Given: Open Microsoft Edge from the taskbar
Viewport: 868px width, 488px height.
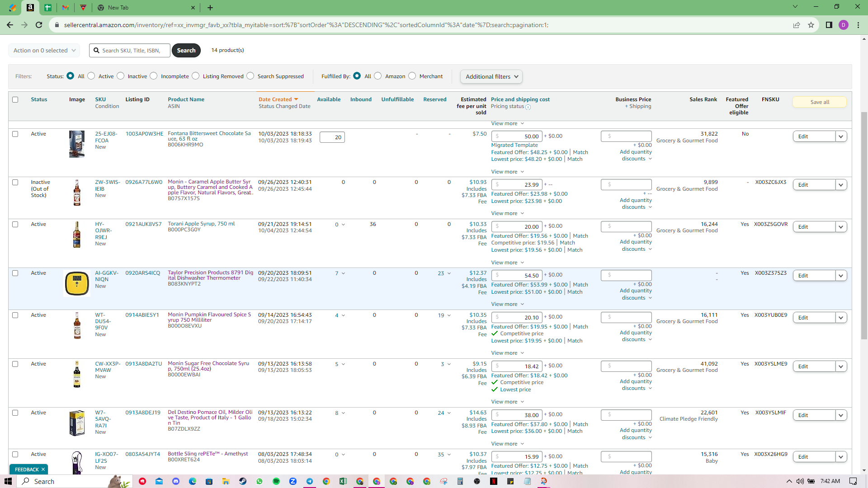Looking at the screenshot, I should (x=193, y=481).
